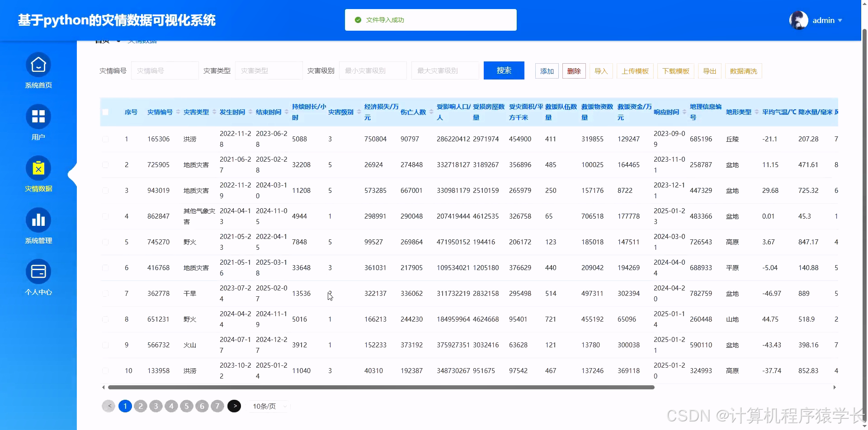
Task: Click the 搜索 search button
Action: coord(504,70)
